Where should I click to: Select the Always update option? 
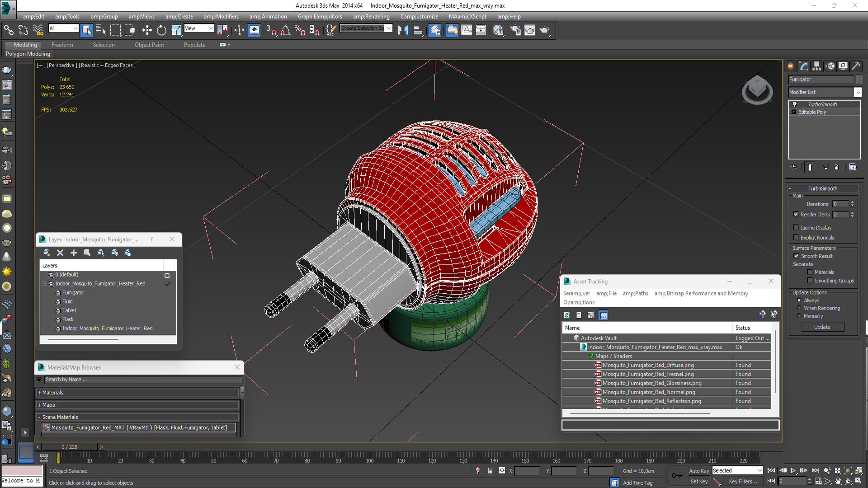(x=799, y=300)
